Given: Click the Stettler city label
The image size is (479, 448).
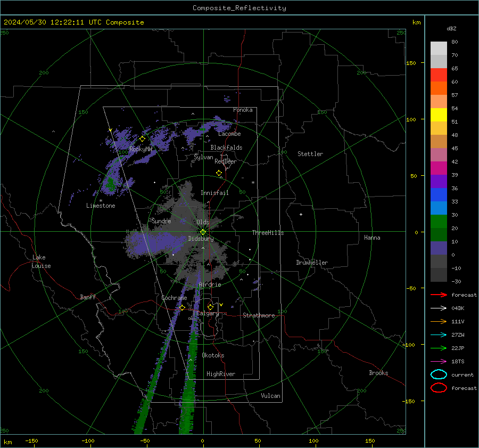Looking at the screenshot, I should pos(310,154).
